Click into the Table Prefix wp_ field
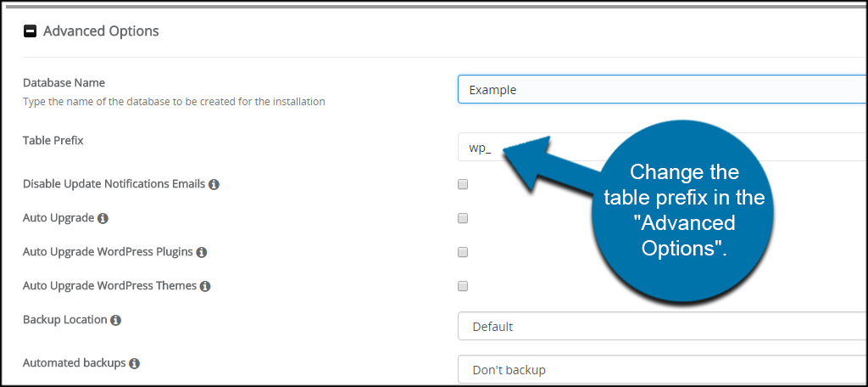Viewport: 868px width, 387px height. [662, 147]
